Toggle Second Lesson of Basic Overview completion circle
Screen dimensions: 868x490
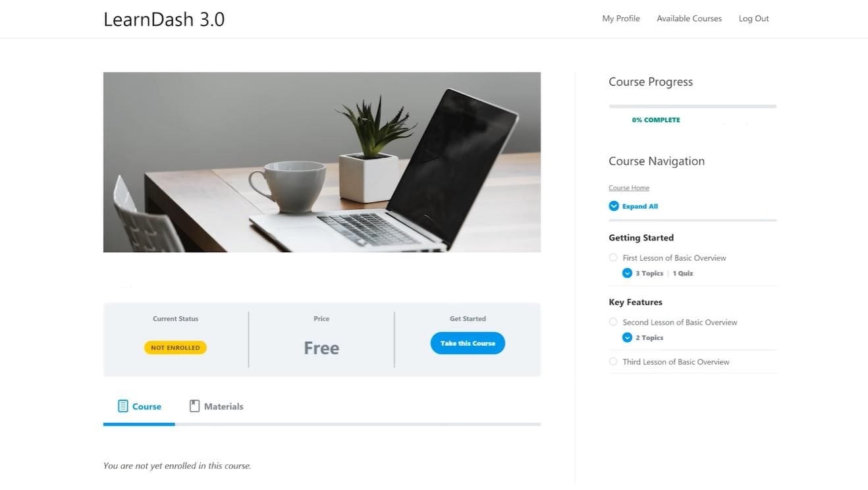pos(613,322)
